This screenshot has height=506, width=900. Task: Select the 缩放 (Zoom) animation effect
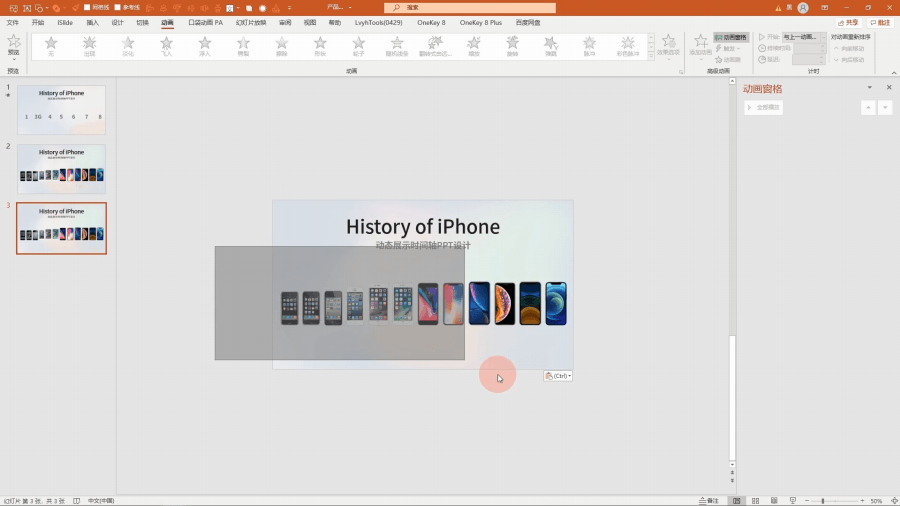pyautogui.click(x=474, y=46)
